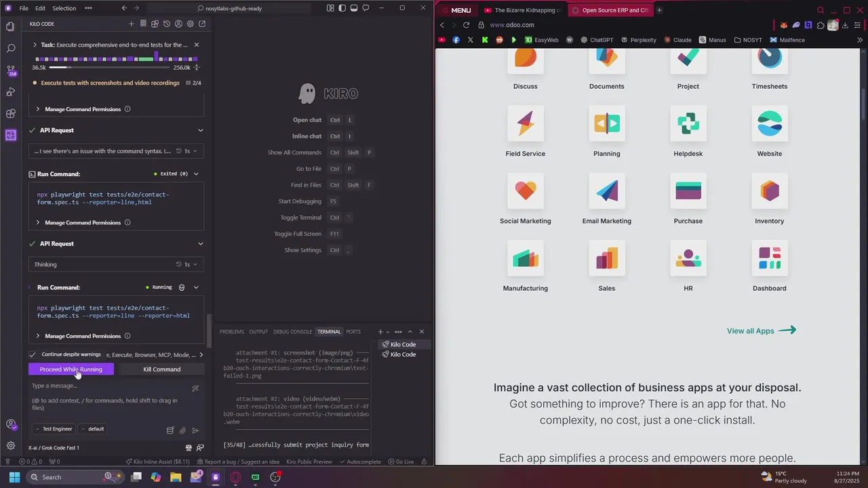Open the MetaMask fox extension icon
Screen dimensions: 868x488
tap(784, 25)
